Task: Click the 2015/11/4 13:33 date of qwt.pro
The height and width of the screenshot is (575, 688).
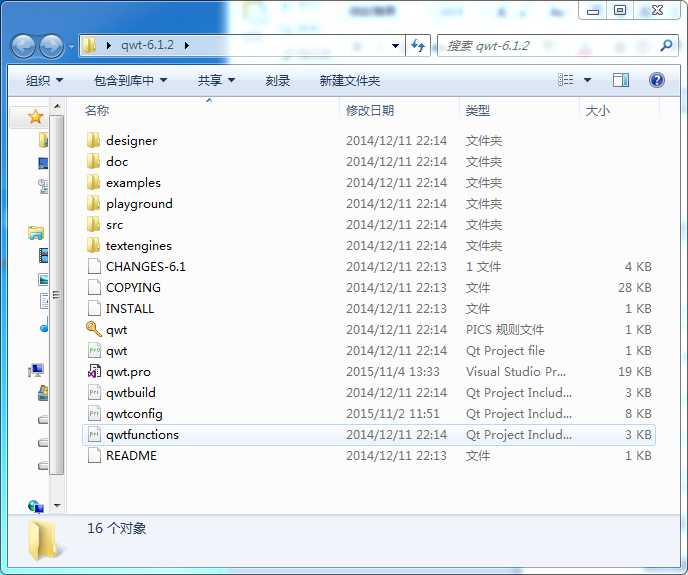Action: pyautogui.click(x=392, y=372)
